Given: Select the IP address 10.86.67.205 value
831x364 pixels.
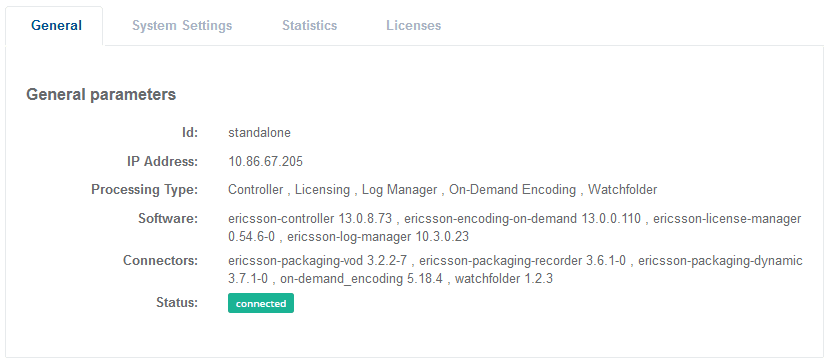Looking at the screenshot, I should [266, 162].
